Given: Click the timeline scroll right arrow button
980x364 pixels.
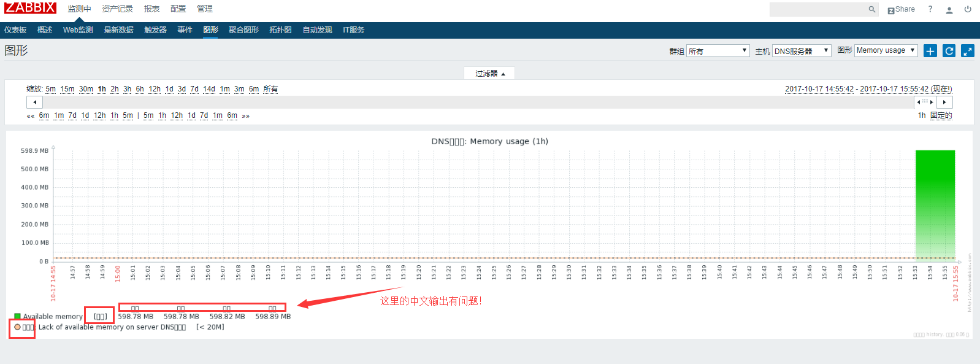Looking at the screenshot, I should 944,102.
